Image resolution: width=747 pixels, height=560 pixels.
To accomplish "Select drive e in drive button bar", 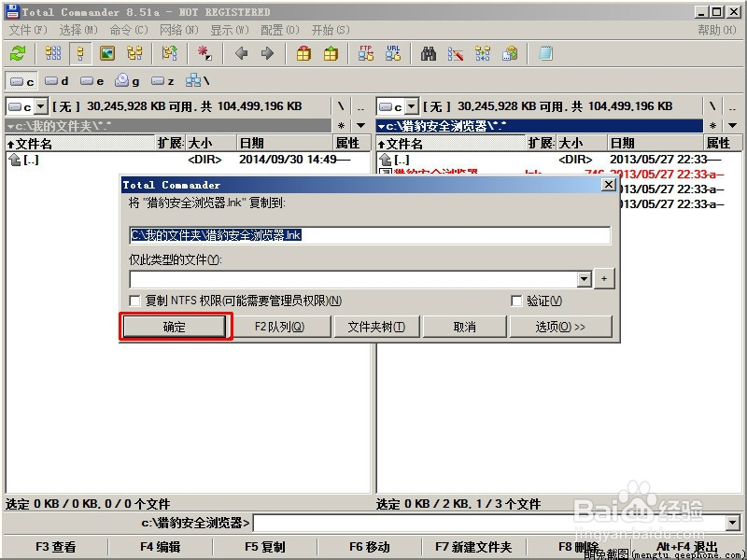I will [92, 81].
